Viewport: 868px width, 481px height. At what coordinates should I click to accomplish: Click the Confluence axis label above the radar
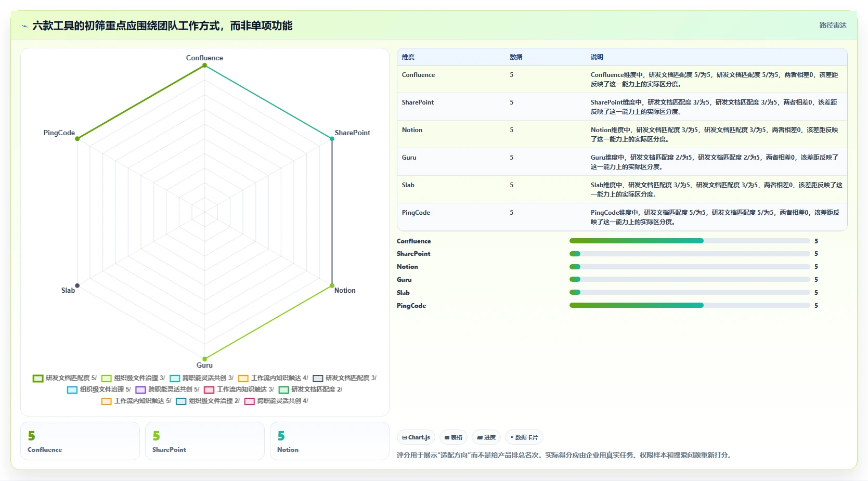[x=204, y=58]
